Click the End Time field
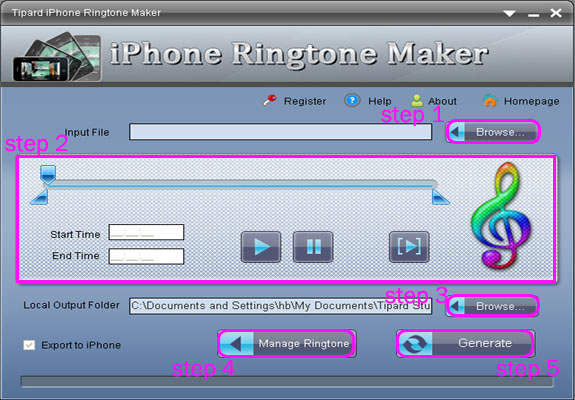Viewport: 575px width, 400px height. (146, 256)
